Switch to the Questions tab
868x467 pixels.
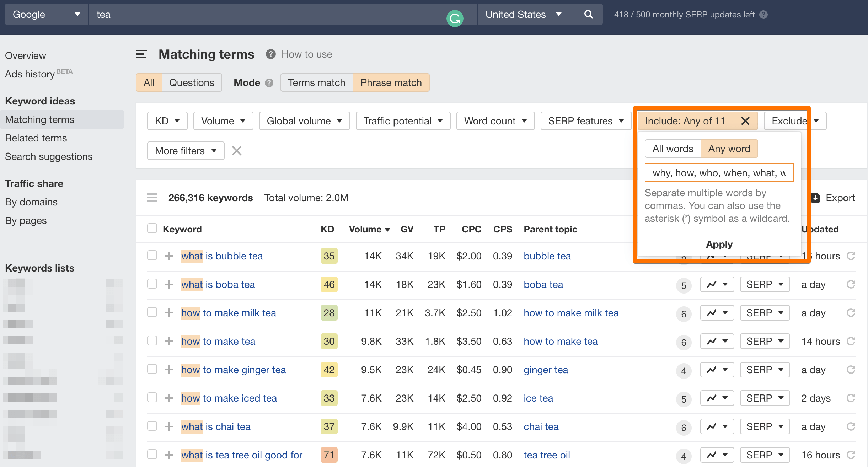[x=192, y=82]
